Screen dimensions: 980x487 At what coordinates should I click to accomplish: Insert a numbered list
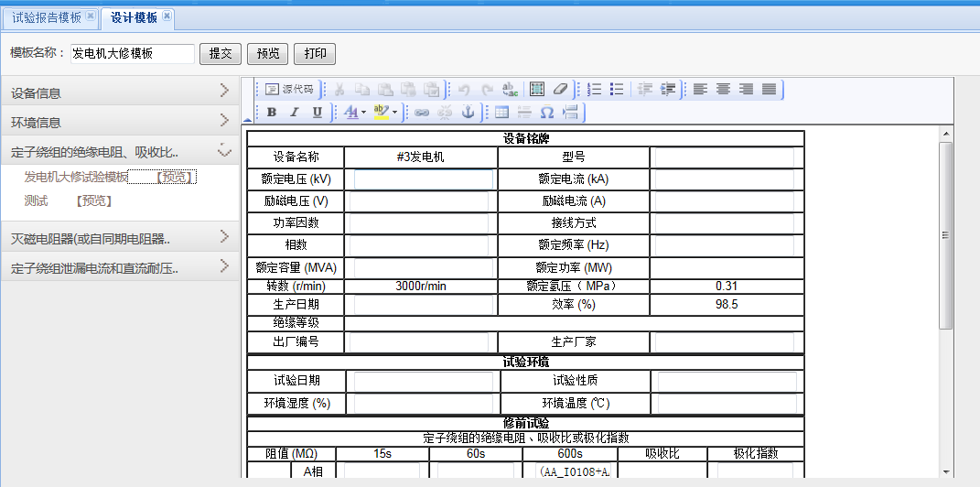[x=595, y=90]
